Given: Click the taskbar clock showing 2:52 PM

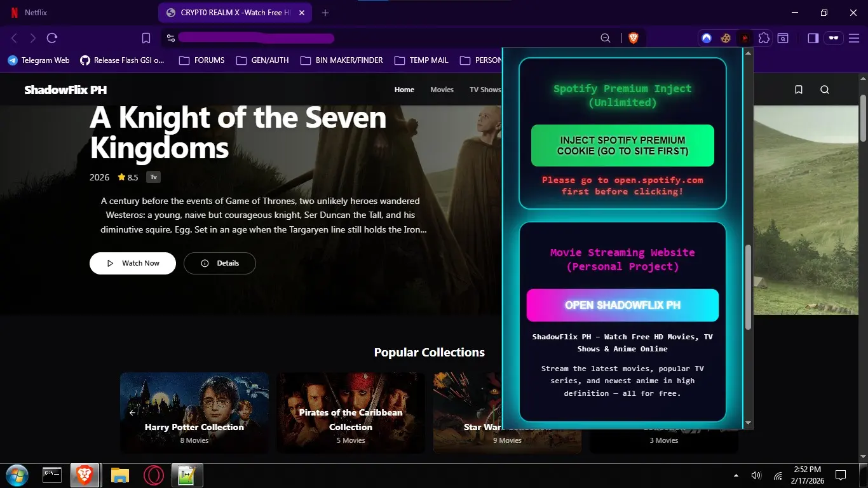Looking at the screenshot, I should pos(807,475).
